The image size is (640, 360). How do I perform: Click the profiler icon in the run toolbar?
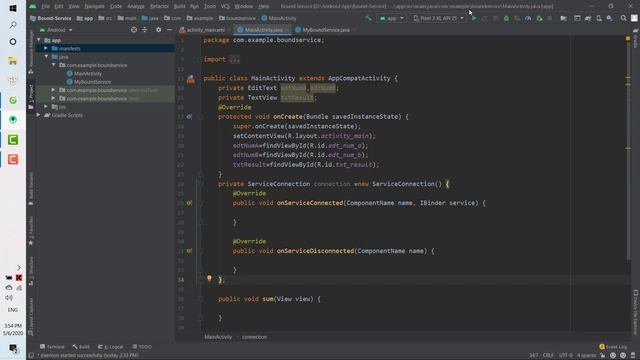528,18
